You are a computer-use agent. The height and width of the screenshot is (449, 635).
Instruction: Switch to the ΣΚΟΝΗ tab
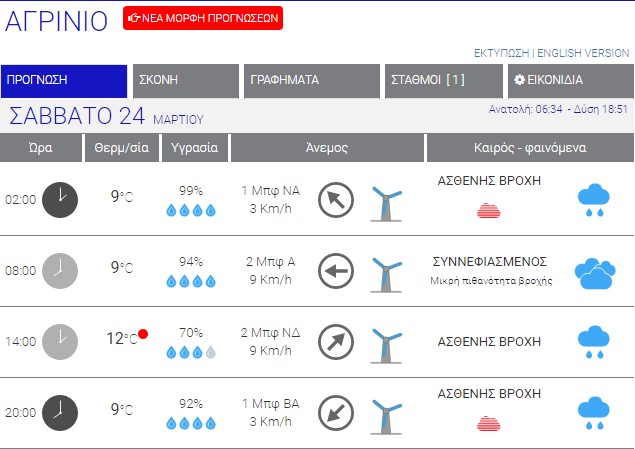coord(185,81)
